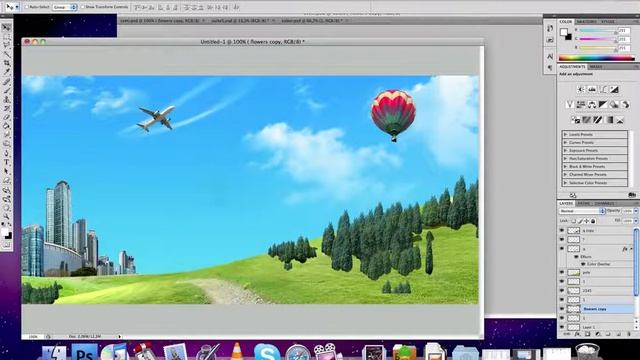The width and height of the screenshot is (640, 360).
Task: Select the Rectangular Marquee tool
Action: coord(7,36)
